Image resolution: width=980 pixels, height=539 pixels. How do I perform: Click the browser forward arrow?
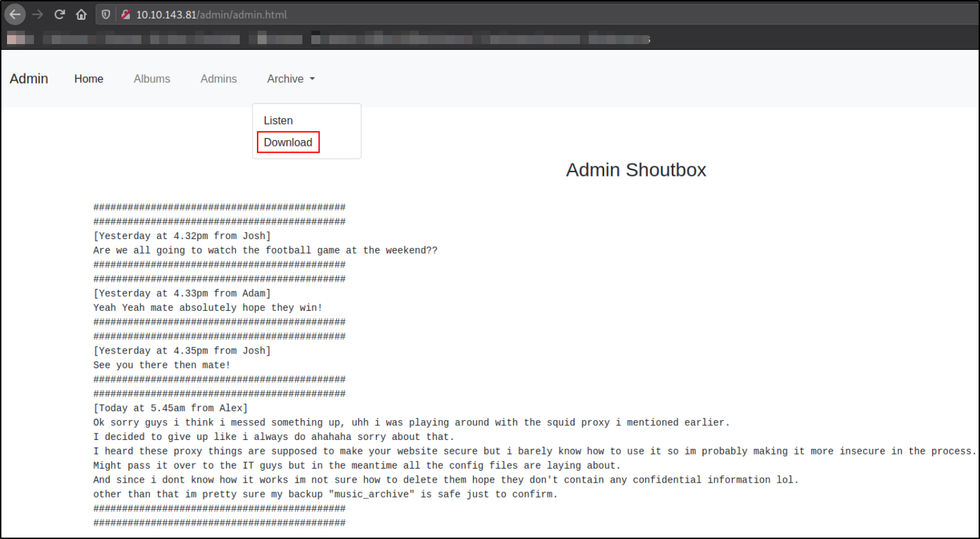point(38,14)
